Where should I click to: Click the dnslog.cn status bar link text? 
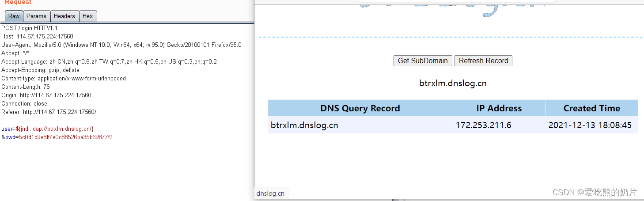click(270, 193)
